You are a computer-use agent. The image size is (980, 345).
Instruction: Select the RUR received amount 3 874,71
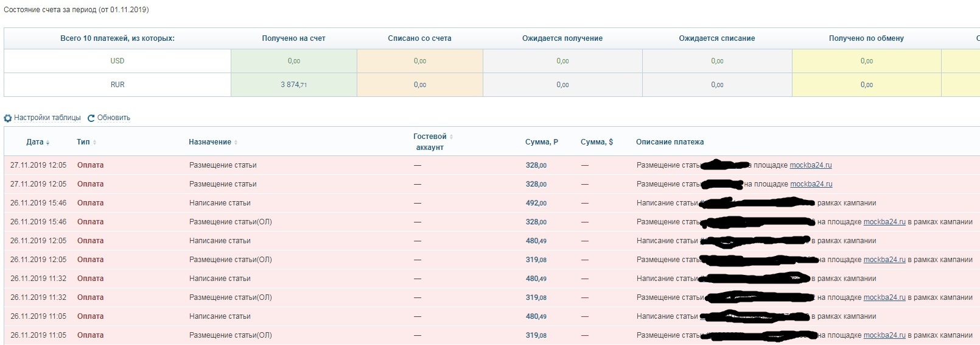point(293,85)
